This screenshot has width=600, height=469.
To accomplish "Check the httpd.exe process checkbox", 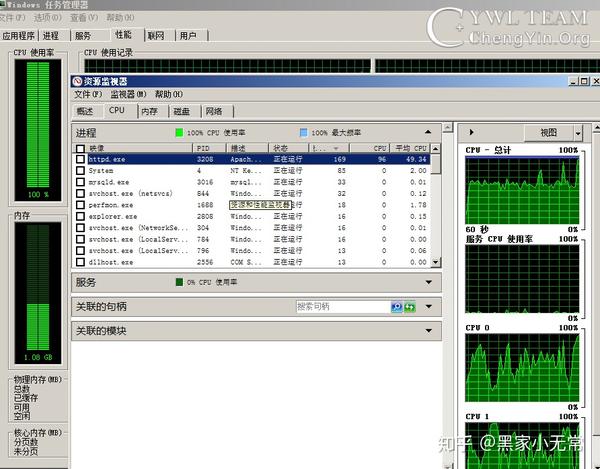I will point(80,159).
